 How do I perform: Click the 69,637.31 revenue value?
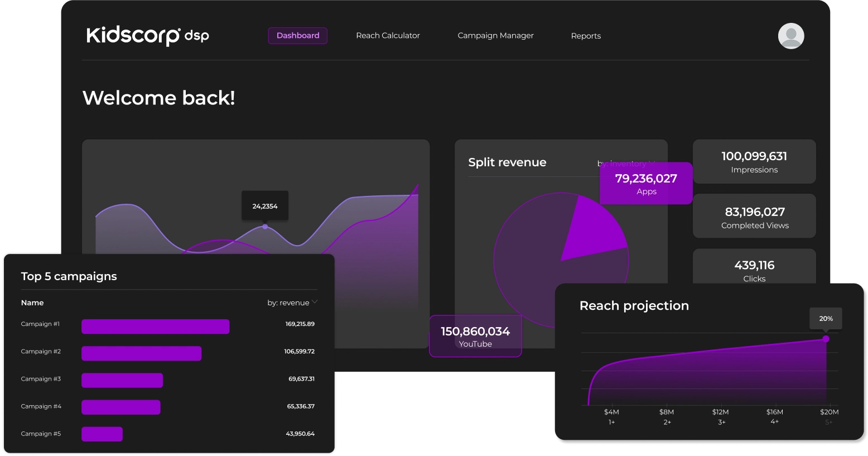302,379
